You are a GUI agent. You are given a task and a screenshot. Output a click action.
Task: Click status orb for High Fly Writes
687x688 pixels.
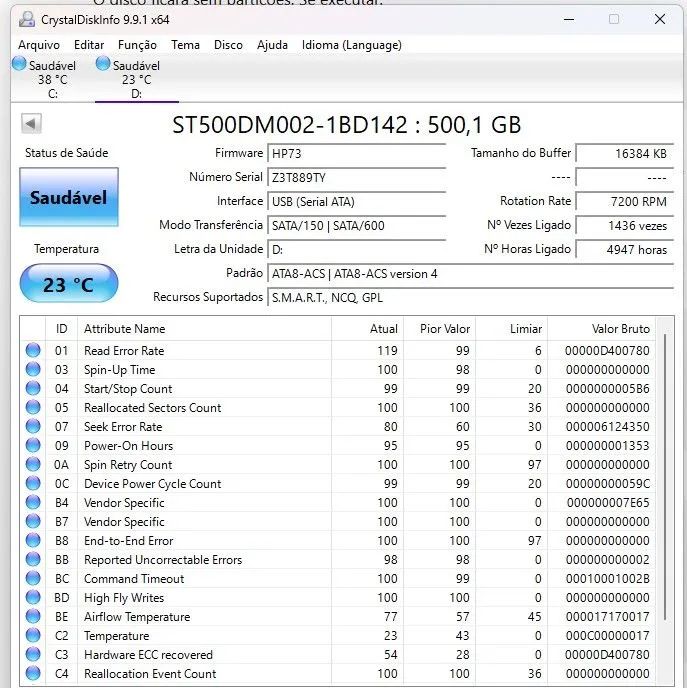[x=33, y=597]
